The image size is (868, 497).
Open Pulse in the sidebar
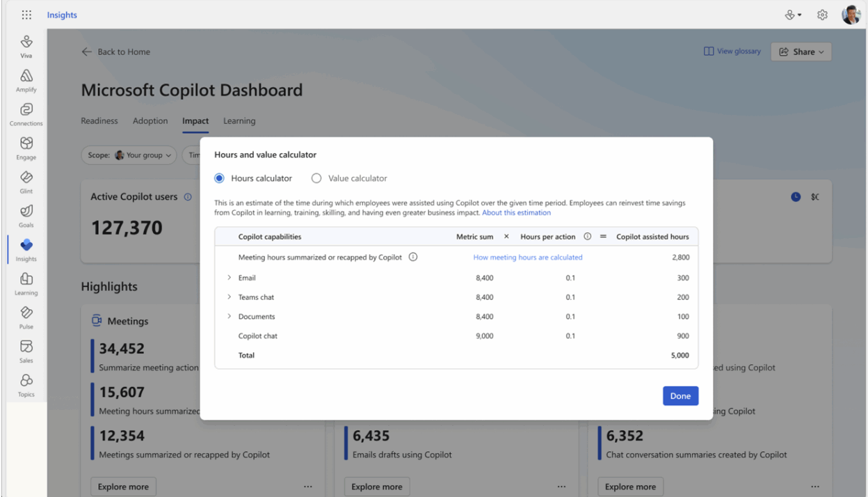point(26,317)
